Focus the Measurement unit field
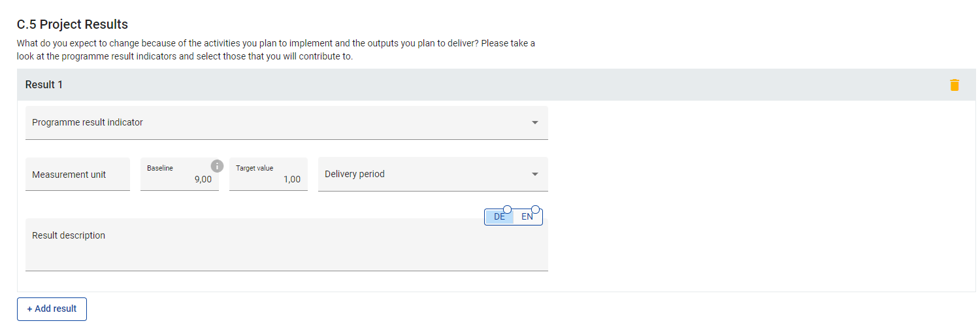This screenshot has width=980, height=336. [x=77, y=175]
